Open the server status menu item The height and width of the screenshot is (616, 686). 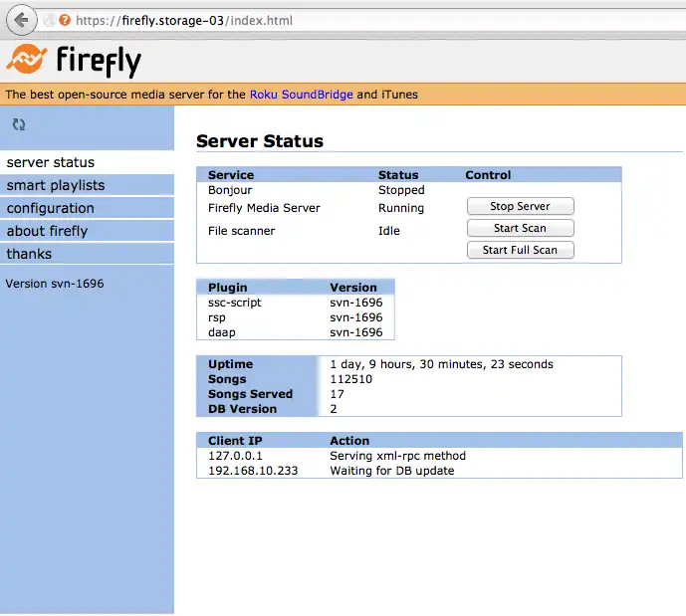pyautogui.click(x=87, y=162)
